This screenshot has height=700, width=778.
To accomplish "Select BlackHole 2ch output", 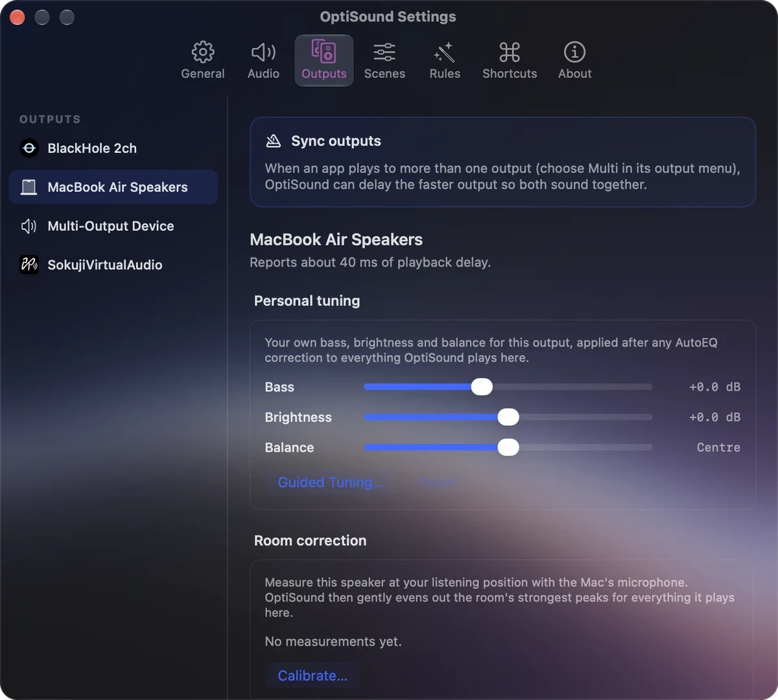I will pos(113,148).
